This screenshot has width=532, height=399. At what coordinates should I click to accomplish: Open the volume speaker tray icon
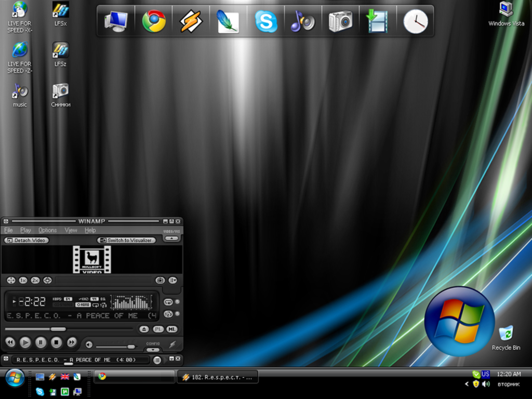(486, 384)
